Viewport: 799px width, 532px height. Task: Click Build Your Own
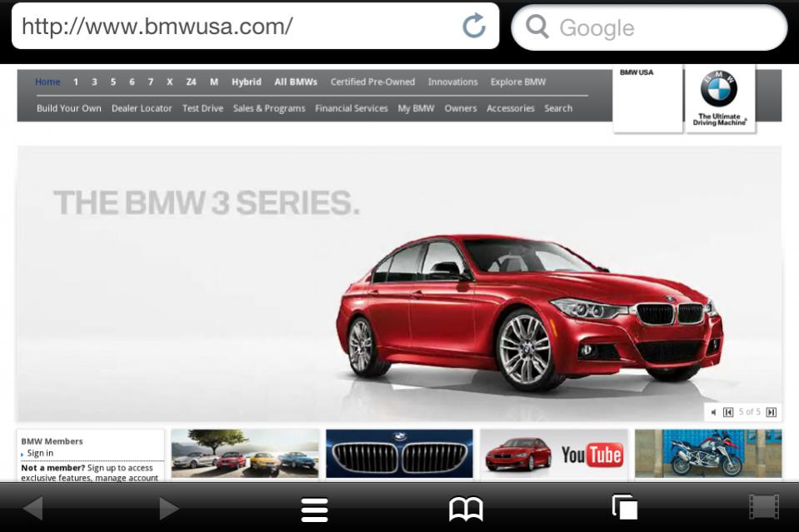click(x=69, y=108)
